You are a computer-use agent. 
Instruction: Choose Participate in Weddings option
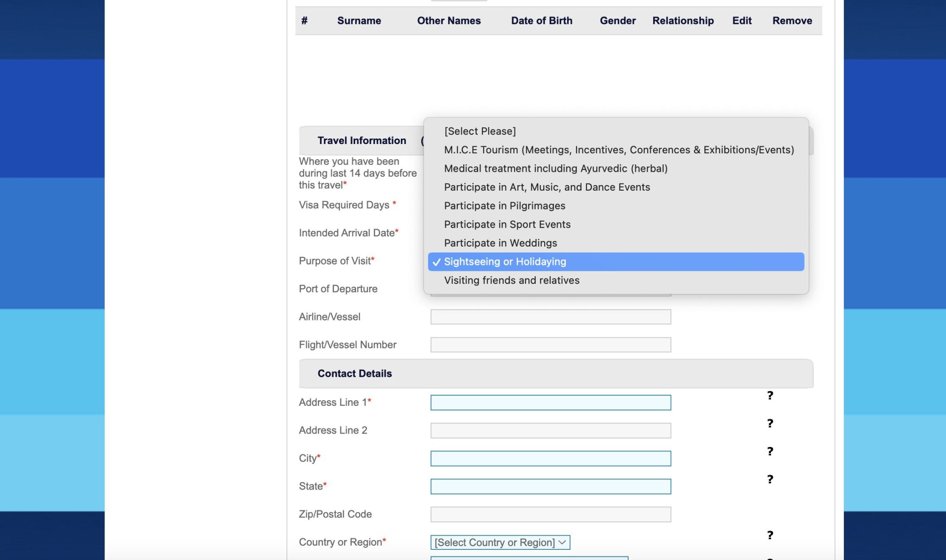coord(616,243)
